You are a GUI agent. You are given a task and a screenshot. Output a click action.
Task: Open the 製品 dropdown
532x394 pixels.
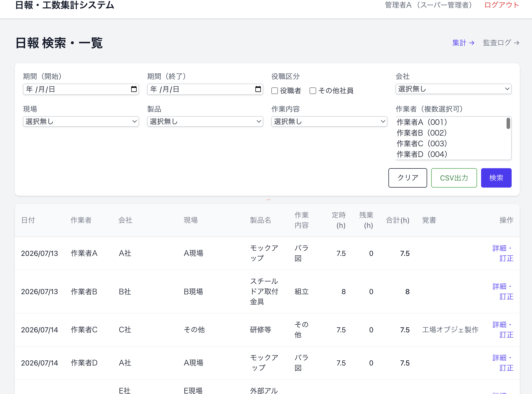point(205,122)
